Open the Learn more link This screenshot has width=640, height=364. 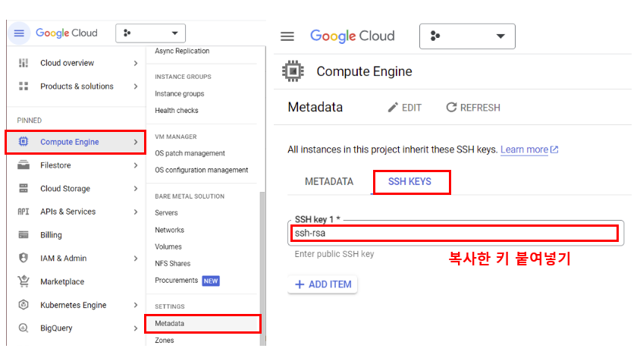point(524,149)
